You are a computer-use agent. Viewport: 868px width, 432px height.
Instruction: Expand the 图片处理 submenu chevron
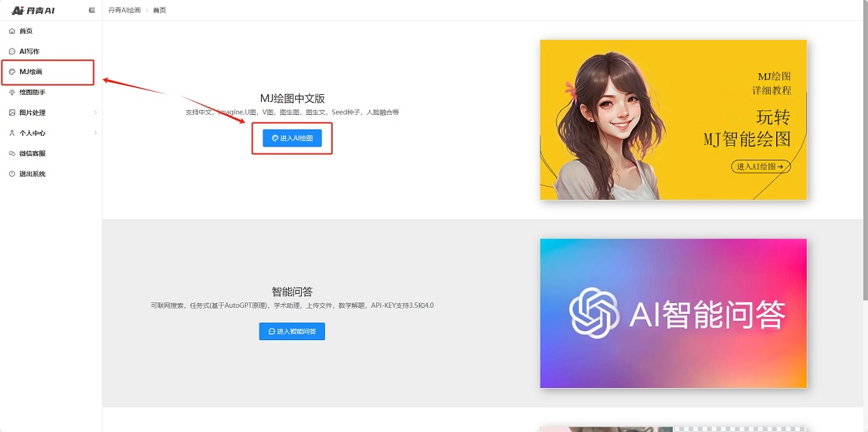(95, 113)
